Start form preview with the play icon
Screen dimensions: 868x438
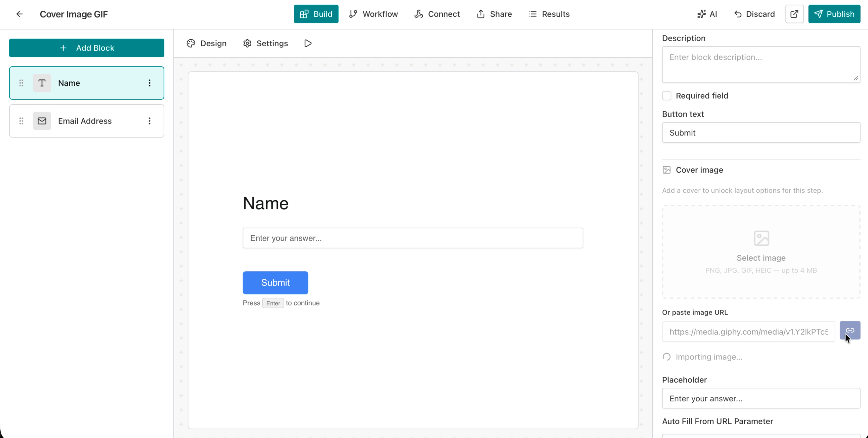click(307, 43)
